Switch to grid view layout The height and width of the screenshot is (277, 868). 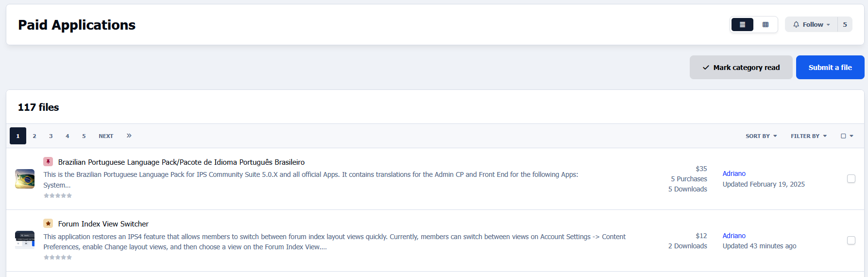[766, 25]
